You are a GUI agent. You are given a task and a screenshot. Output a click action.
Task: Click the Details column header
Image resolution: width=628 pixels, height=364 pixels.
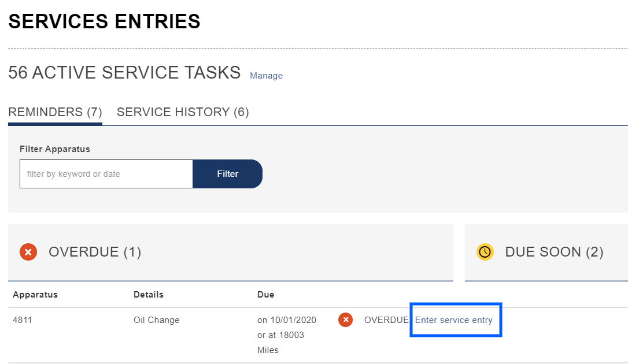point(149,295)
